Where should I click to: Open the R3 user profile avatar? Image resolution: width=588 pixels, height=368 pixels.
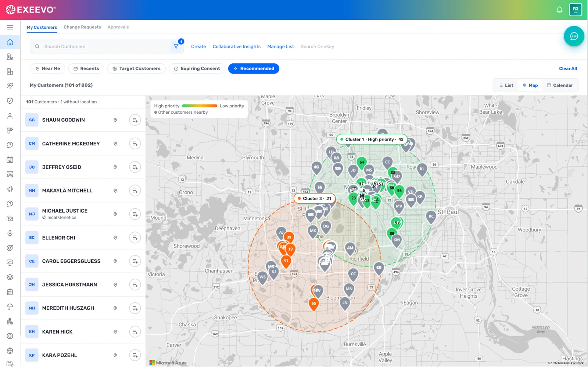point(576,10)
